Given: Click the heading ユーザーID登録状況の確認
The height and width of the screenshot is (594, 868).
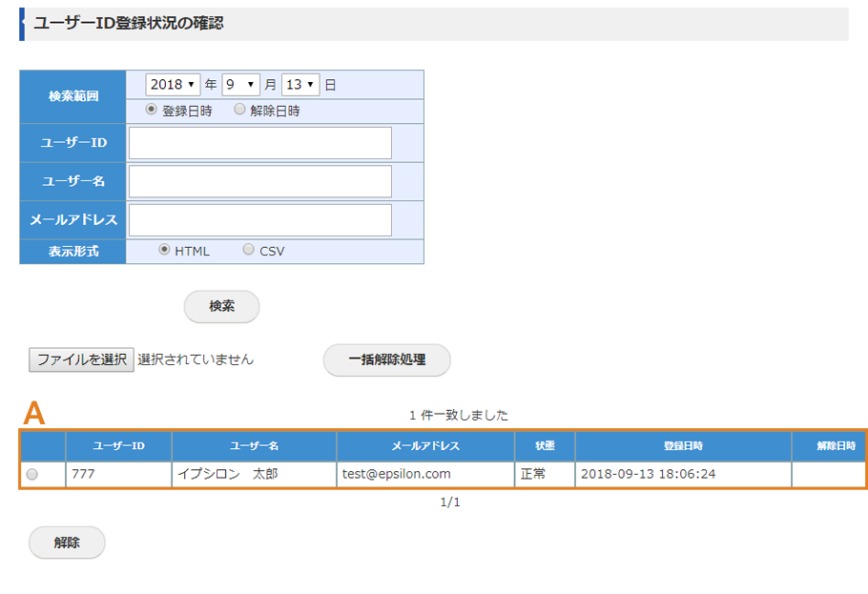Looking at the screenshot, I should pyautogui.click(x=129, y=23).
